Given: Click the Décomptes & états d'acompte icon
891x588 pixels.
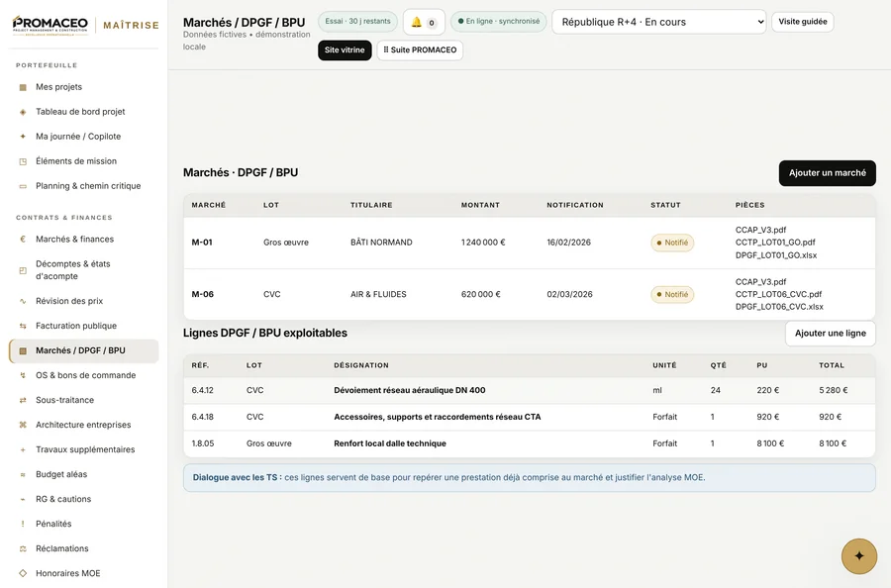Looking at the screenshot, I should [x=23, y=270].
